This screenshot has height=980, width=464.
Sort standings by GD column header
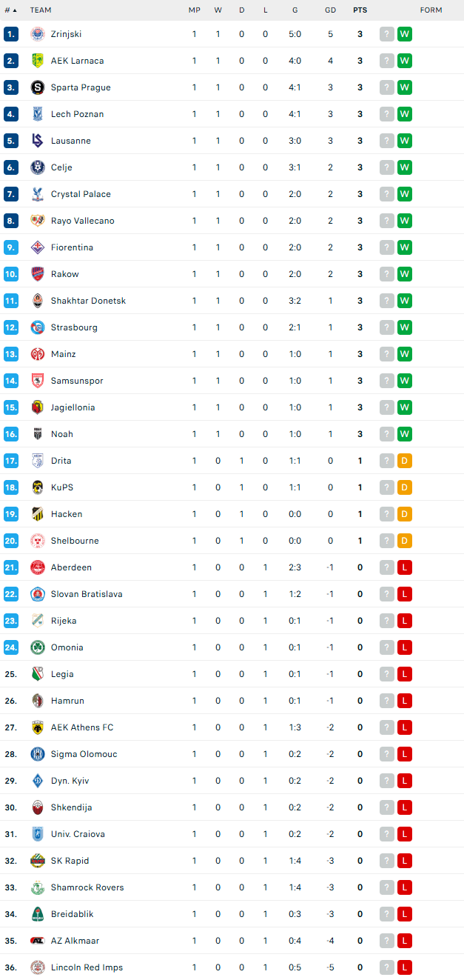pyautogui.click(x=330, y=10)
